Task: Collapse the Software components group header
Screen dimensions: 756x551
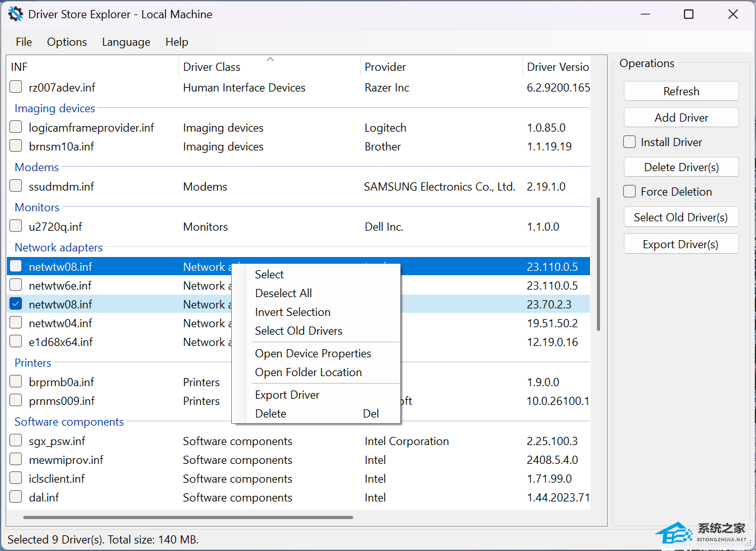Action: pos(69,422)
